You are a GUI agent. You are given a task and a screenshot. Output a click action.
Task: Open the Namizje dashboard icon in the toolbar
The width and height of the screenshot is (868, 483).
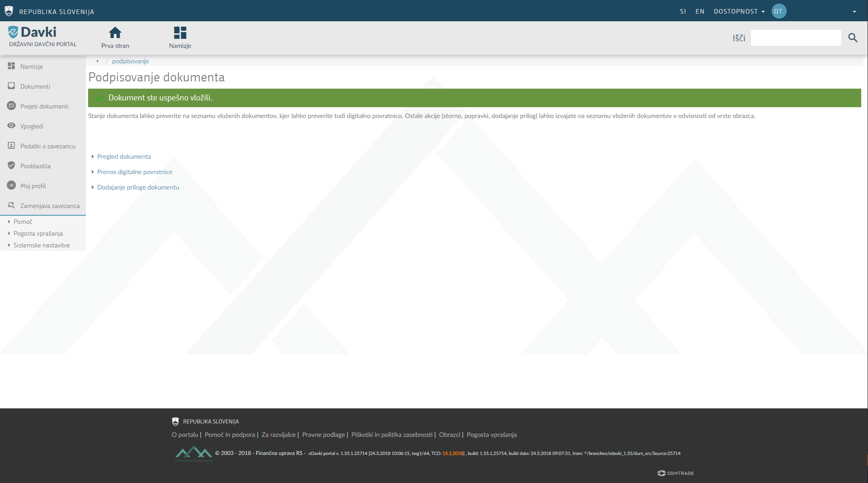click(x=180, y=33)
